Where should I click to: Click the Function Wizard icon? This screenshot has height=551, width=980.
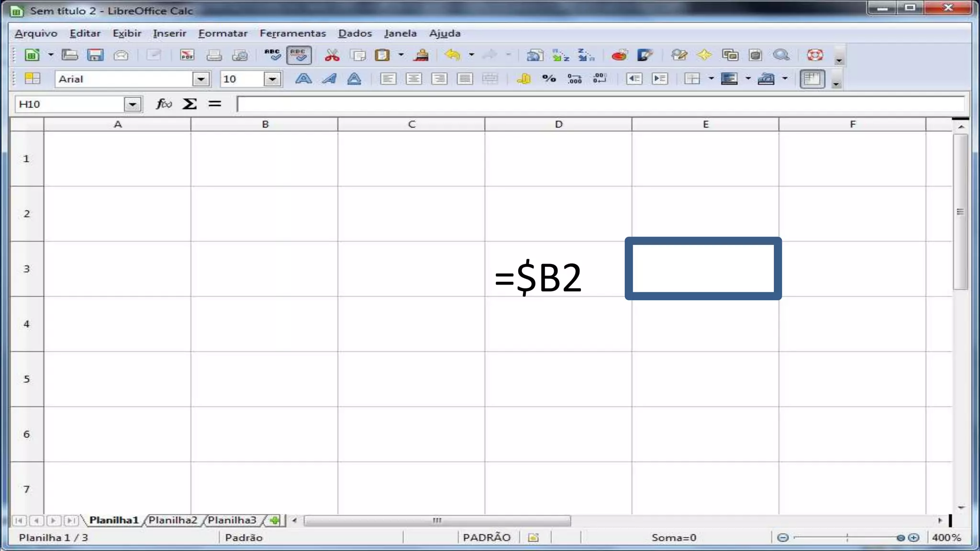pos(164,104)
